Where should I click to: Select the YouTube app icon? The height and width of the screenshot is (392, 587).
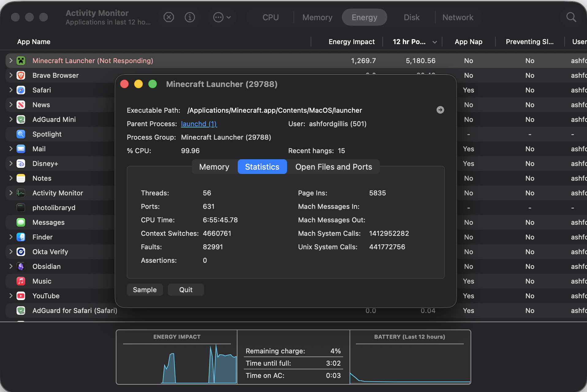[x=21, y=296]
